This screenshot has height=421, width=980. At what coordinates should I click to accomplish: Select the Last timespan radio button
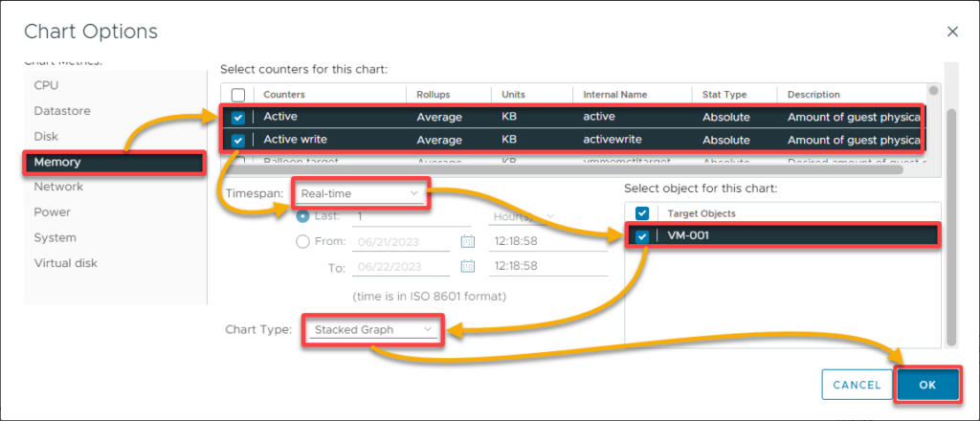(304, 217)
